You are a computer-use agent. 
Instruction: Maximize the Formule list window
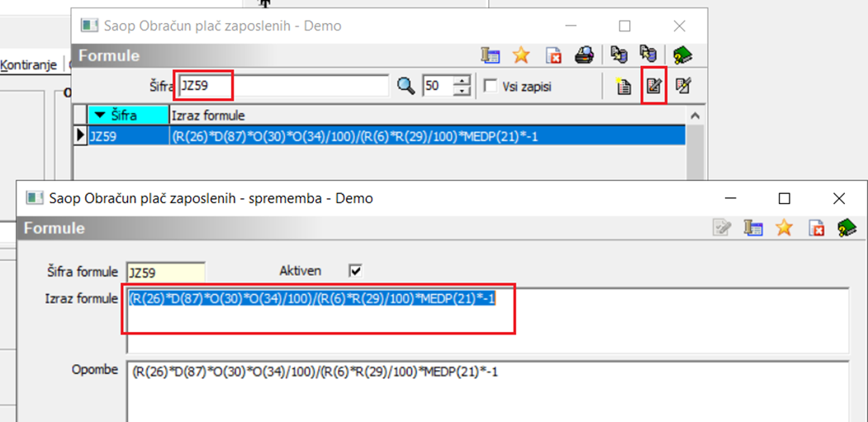[625, 26]
